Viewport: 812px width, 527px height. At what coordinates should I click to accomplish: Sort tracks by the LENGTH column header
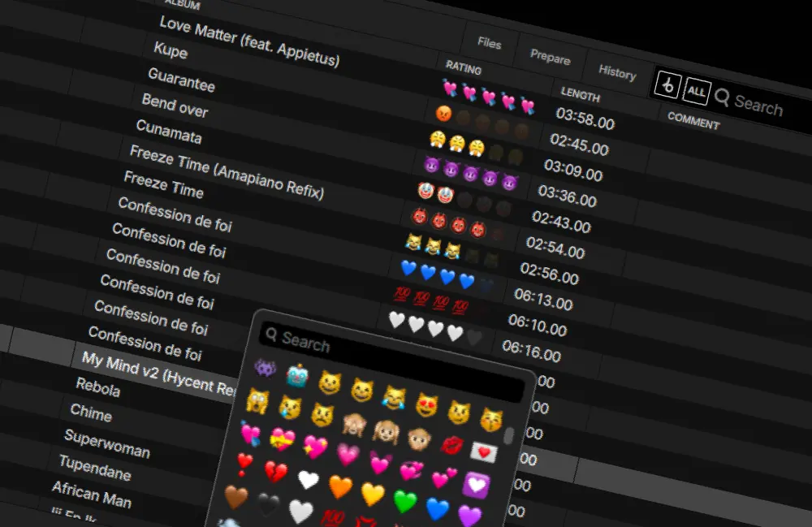[x=580, y=96]
